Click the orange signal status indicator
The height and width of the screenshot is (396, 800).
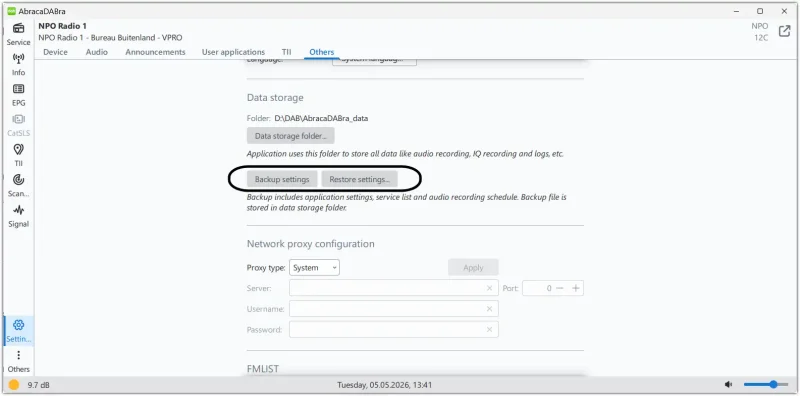tap(14, 385)
